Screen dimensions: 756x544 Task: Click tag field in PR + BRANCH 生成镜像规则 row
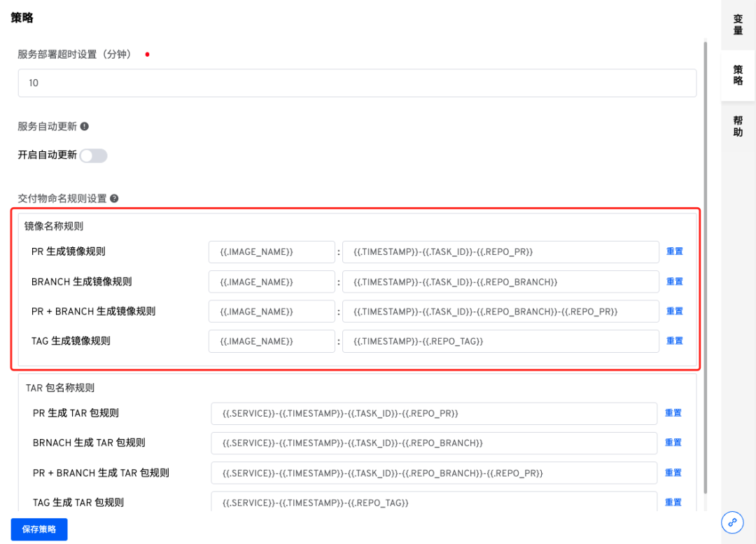(x=500, y=312)
